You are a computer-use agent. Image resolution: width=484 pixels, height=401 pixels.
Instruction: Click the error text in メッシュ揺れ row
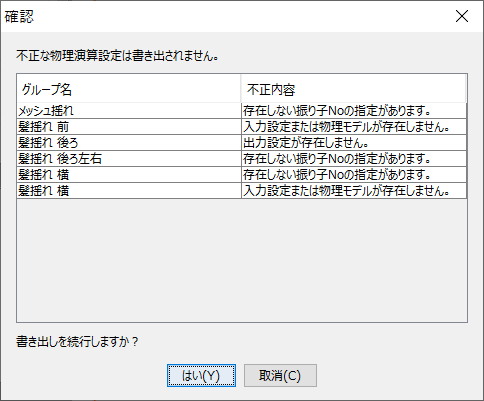point(337,111)
